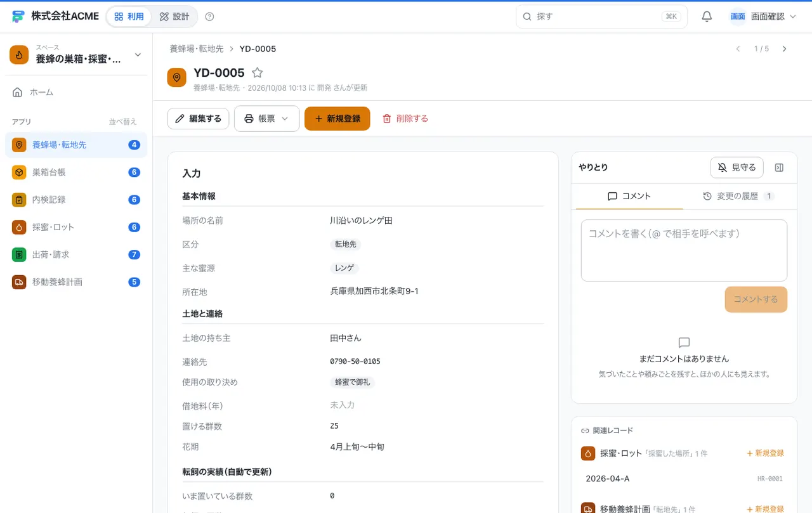Add new 移動養蜂計画 related record

coord(765,509)
